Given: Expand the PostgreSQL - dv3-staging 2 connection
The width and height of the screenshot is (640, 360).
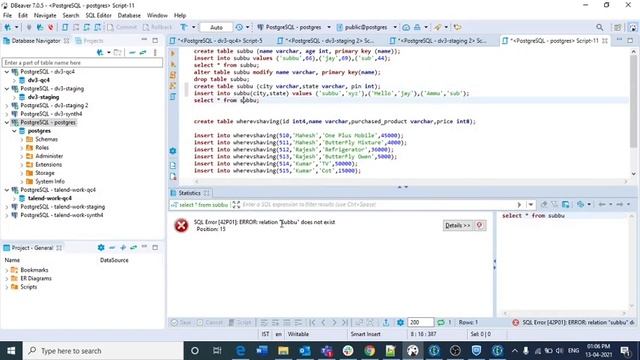Looking at the screenshot, I should (x=7, y=106).
